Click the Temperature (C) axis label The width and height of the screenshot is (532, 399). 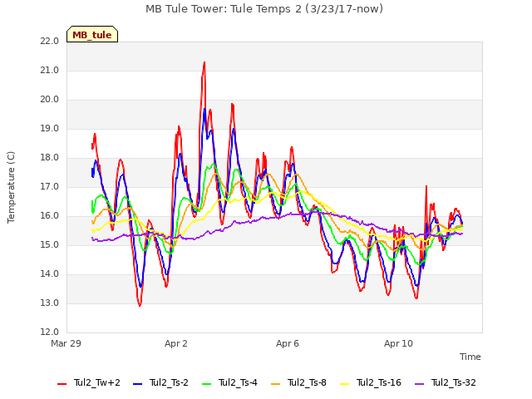11,187
